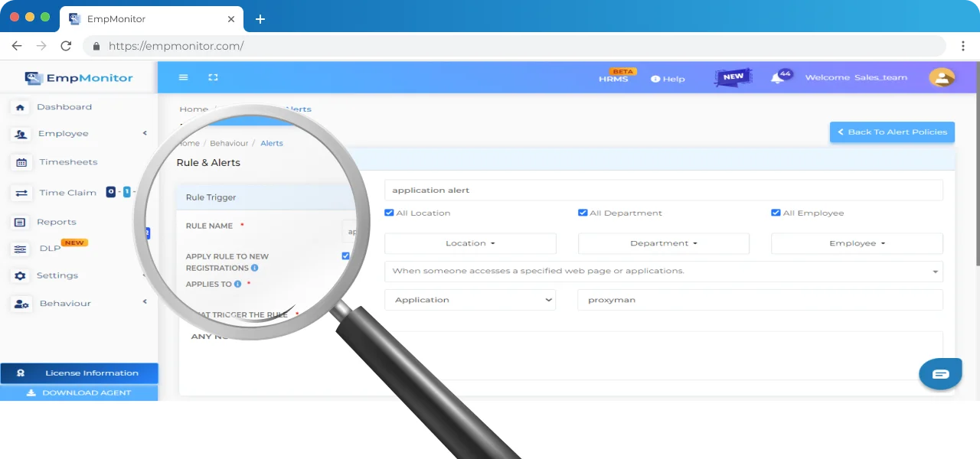Open Settings from the sidebar
Screen dimensions: 980x459
pos(57,275)
